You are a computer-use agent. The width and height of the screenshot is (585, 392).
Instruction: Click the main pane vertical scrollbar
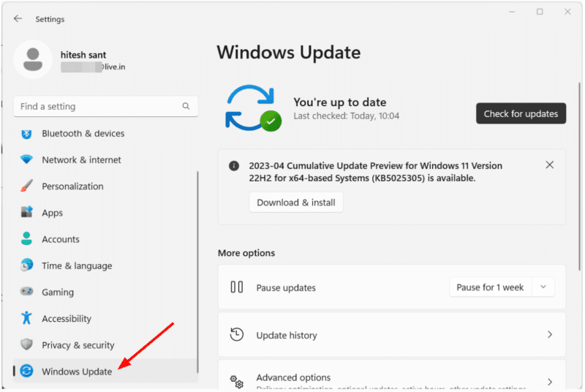(x=579, y=176)
